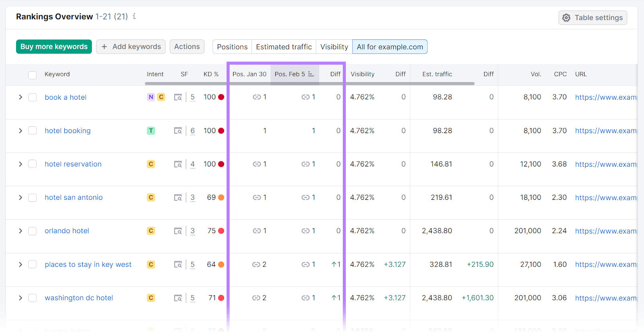Click C intent badge for hotel reservation

[151, 164]
